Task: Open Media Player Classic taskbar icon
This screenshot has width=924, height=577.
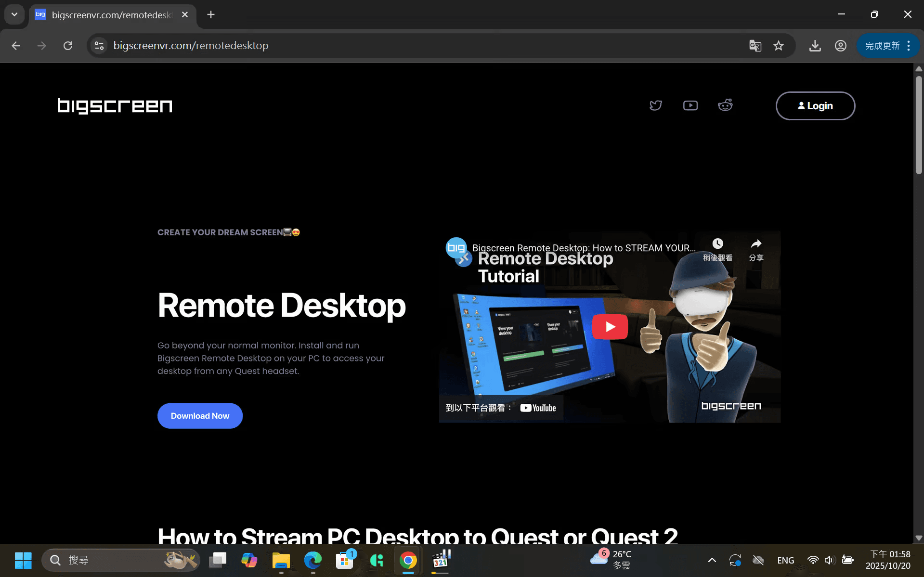Action: pos(440,560)
